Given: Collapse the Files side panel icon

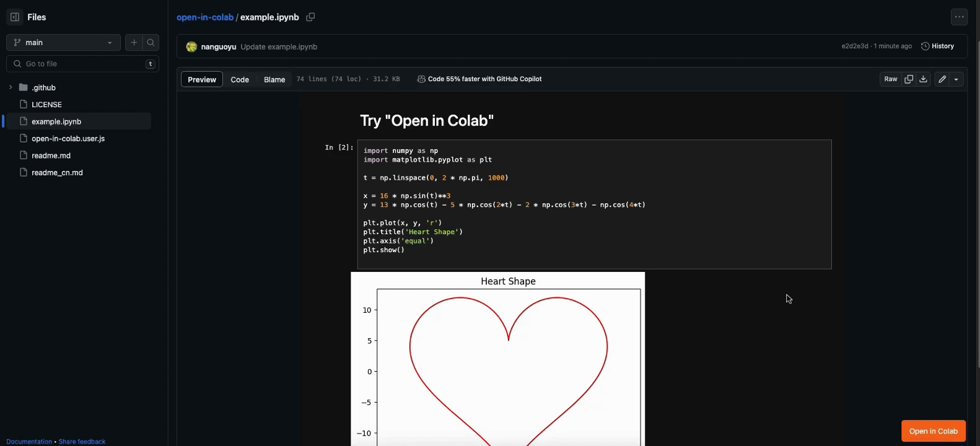Looking at the screenshot, I should [x=15, y=17].
